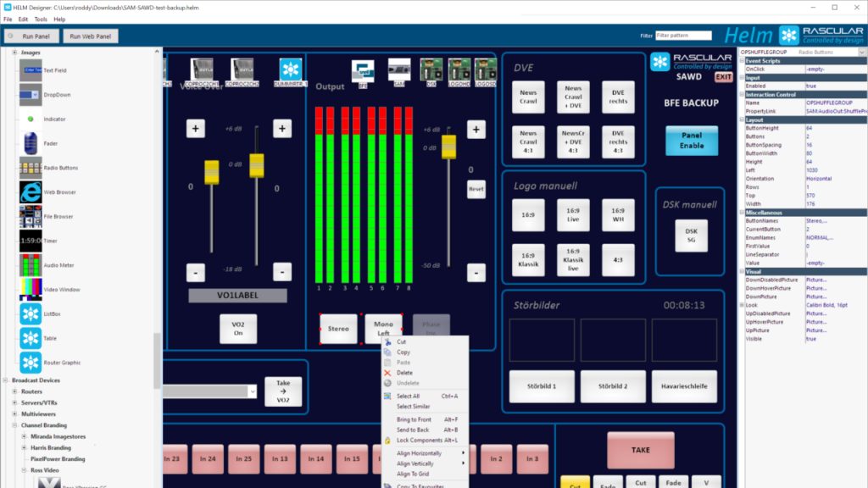Click the Timer component icon
The image size is (868, 488).
click(31, 241)
